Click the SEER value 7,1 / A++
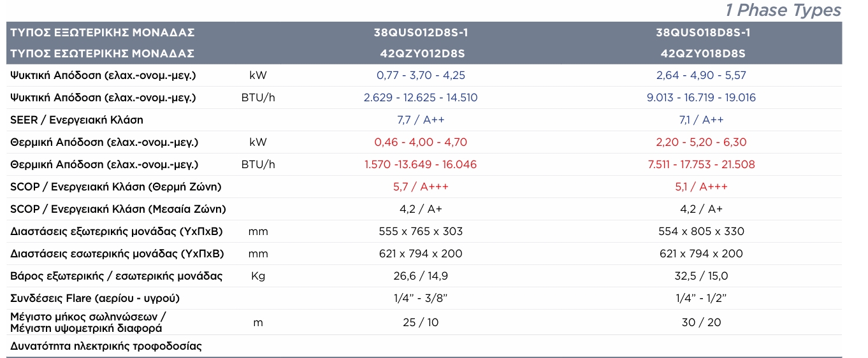868x358 pixels. (x=701, y=120)
